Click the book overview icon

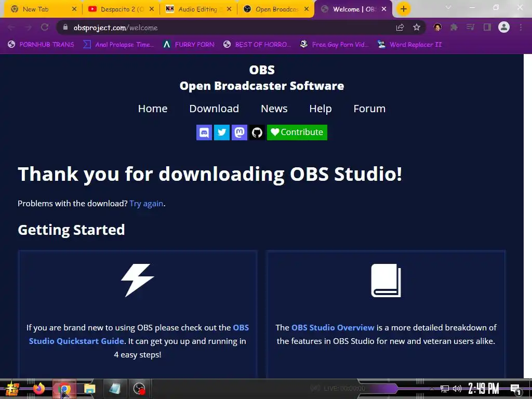coord(386,280)
